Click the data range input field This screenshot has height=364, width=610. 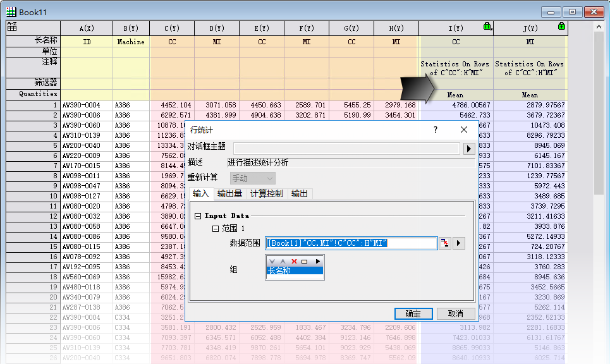point(351,243)
